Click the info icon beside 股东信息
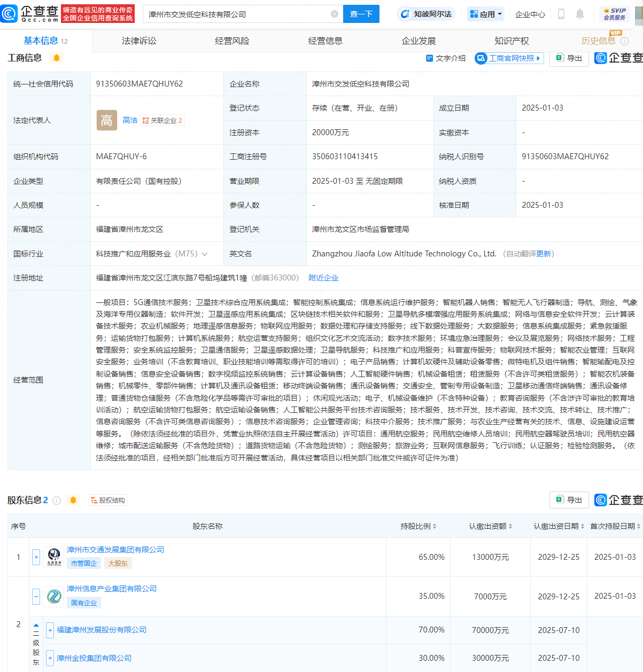This screenshot has height=672, width=643. pos(57,501)
